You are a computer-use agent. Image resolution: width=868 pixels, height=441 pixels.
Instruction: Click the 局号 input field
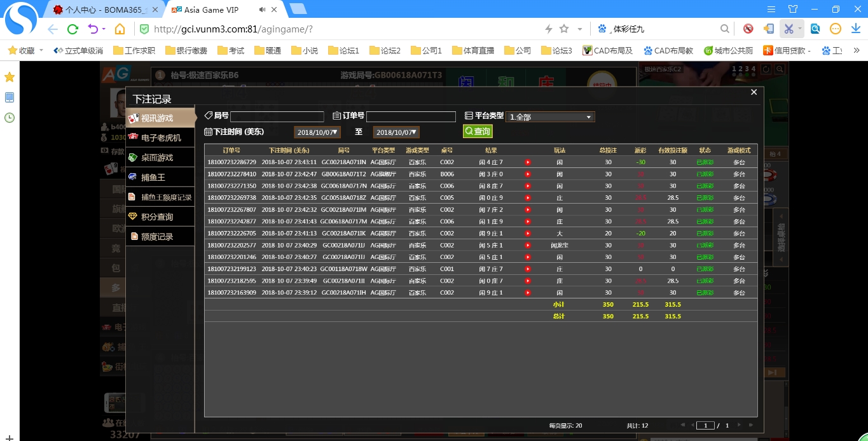(277, 116)
